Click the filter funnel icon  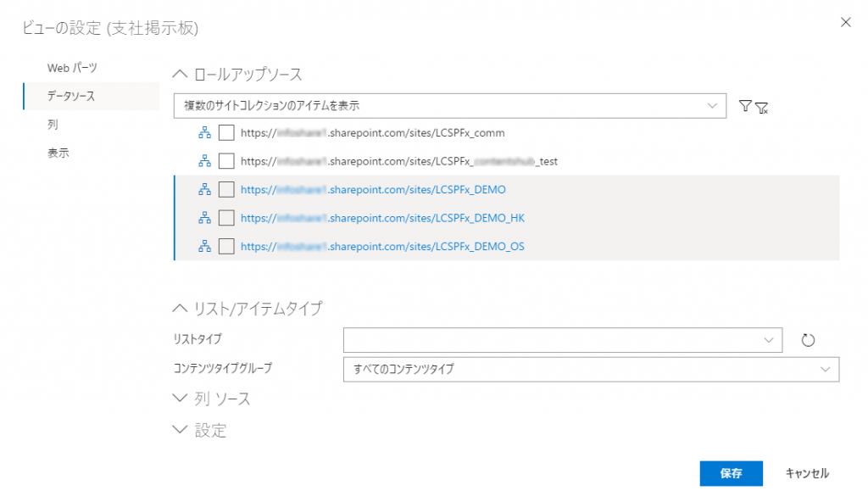tap(745, 106)
